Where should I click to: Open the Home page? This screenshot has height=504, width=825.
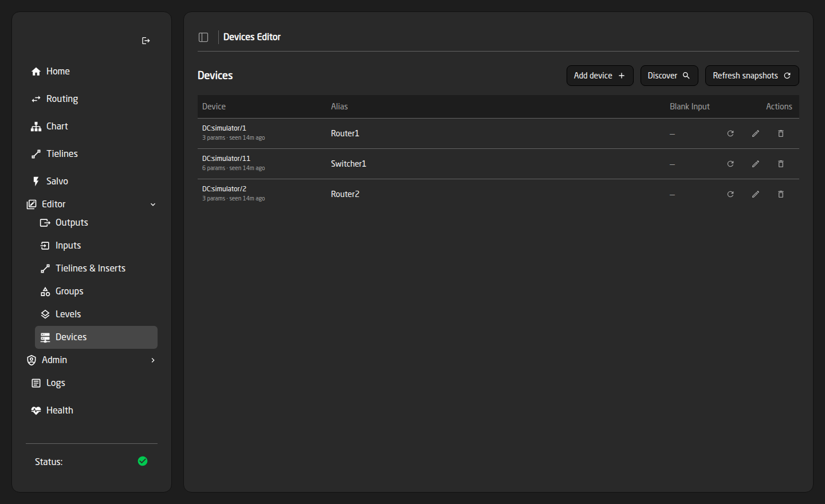click(92, 72)
